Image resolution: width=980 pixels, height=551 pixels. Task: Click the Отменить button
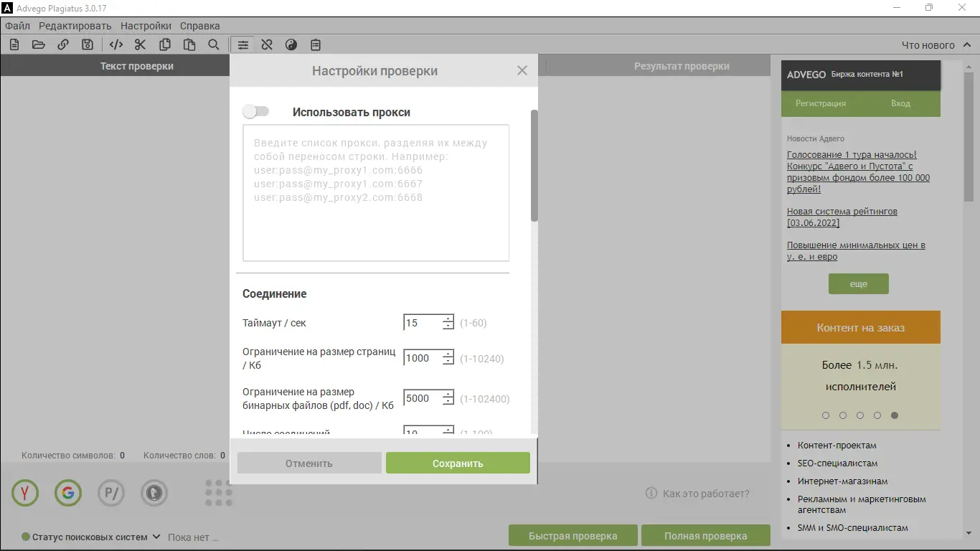pos(309,463)
